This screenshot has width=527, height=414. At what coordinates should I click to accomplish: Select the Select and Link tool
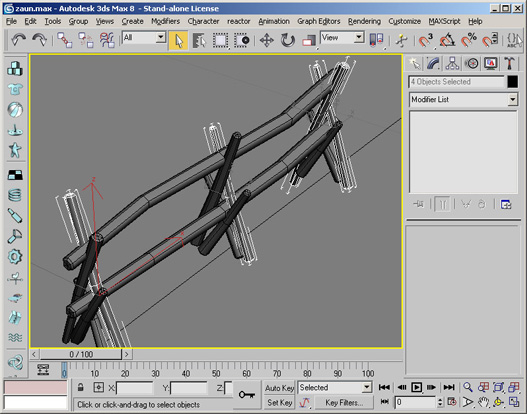64,40
